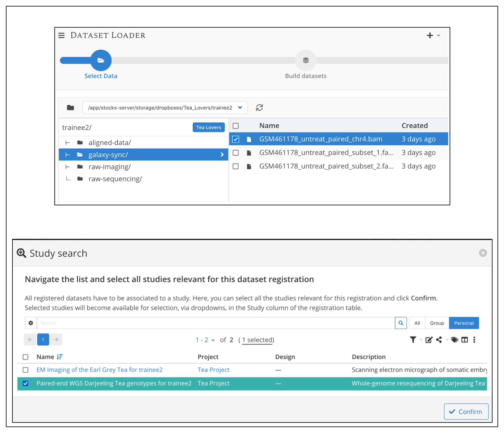The height and width of the screenshot is (433, 504).
Task: Click folder icon of aligned-data/
Action: [80, 142]
